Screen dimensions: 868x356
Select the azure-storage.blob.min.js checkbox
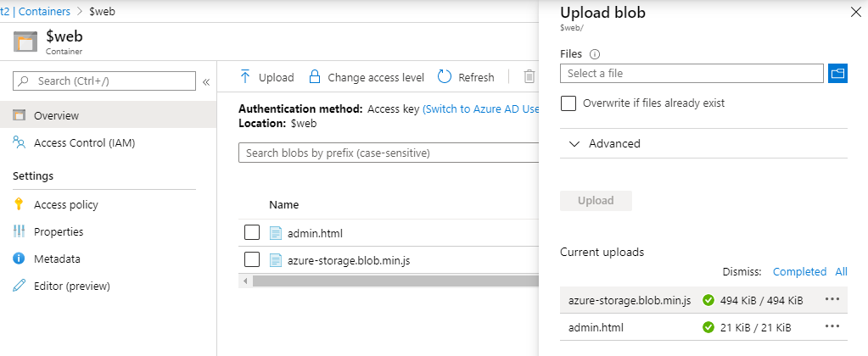tap(252, 259)
